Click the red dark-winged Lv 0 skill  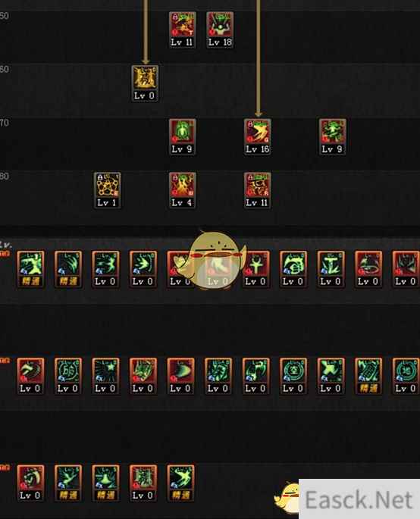(x=406, y=269)
